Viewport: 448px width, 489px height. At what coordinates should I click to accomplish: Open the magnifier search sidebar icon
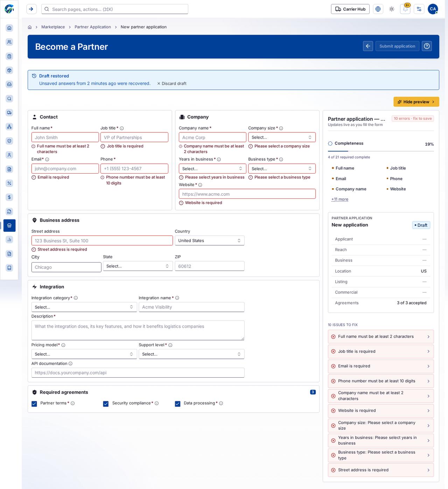(x=9, y=99)
